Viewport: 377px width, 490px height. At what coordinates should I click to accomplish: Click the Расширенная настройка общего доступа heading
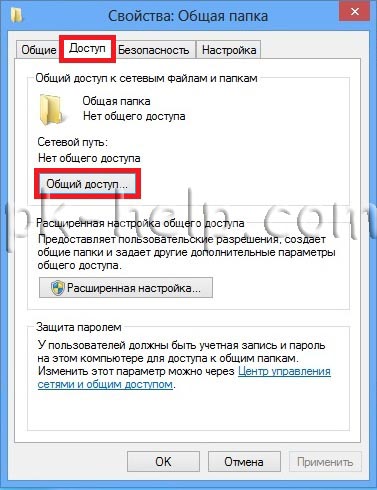(x=140, y=223)
